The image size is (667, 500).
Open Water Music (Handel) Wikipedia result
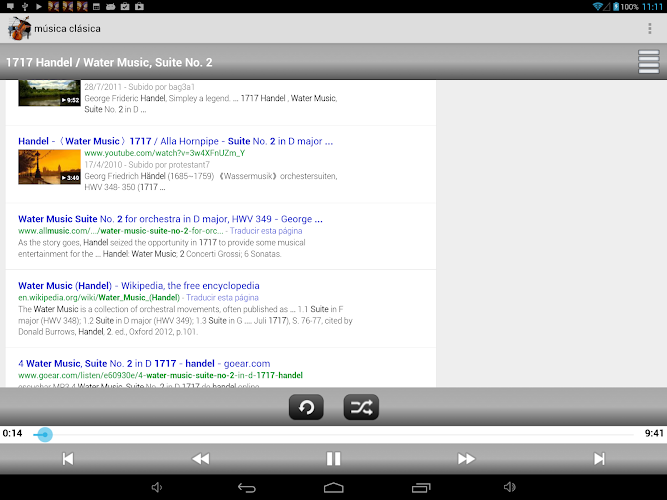coord(139,286)
